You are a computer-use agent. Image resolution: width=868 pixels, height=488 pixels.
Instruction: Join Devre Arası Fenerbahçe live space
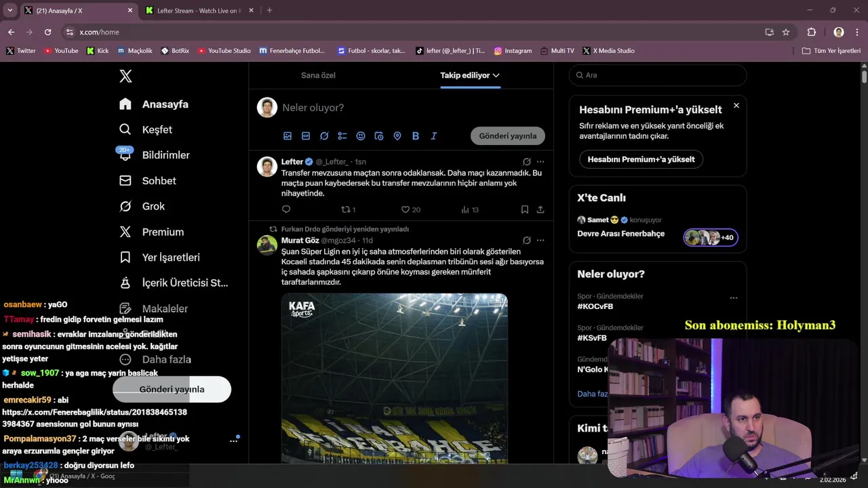620,234
